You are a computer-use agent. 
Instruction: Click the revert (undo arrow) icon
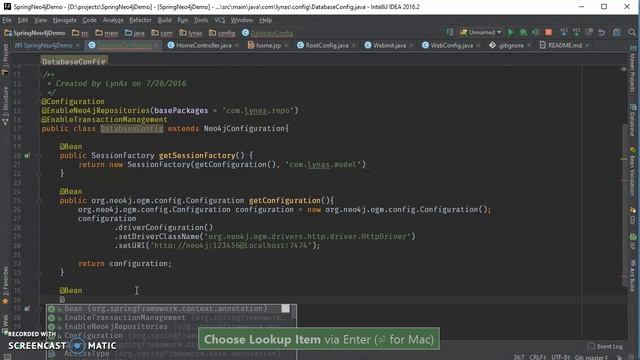point(602,32)
